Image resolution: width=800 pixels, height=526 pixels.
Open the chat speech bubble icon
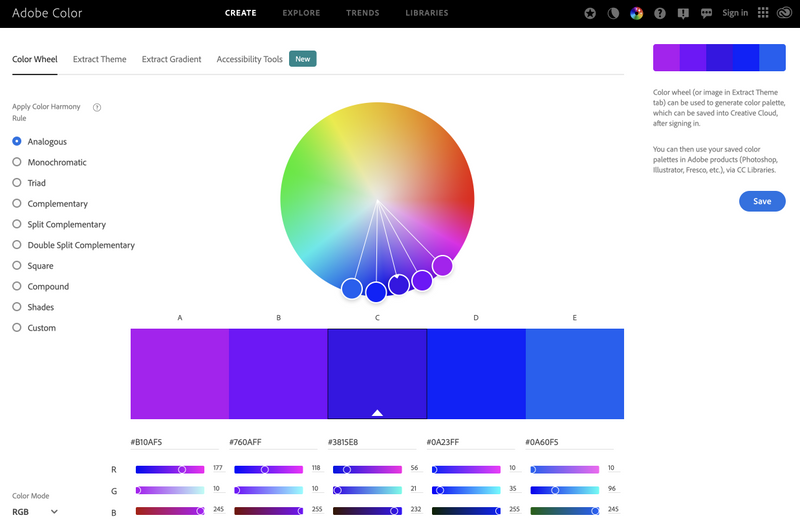706,13
